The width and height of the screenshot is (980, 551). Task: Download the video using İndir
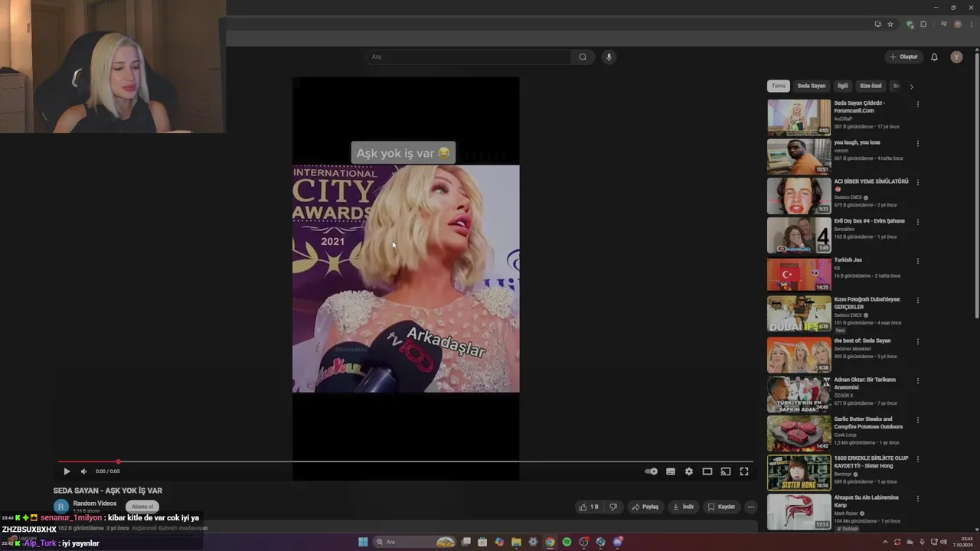pyautogui.click(x=683, y=507)
